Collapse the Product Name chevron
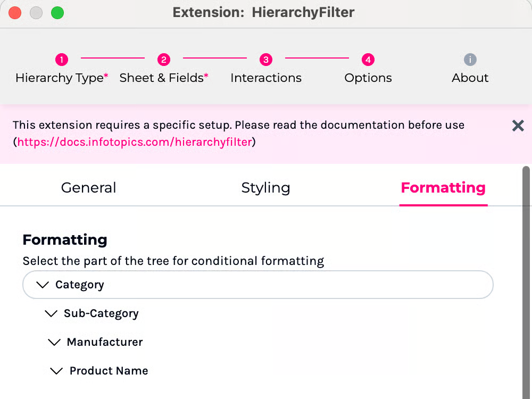Screen dimensions: 532x399 (56, 371)
